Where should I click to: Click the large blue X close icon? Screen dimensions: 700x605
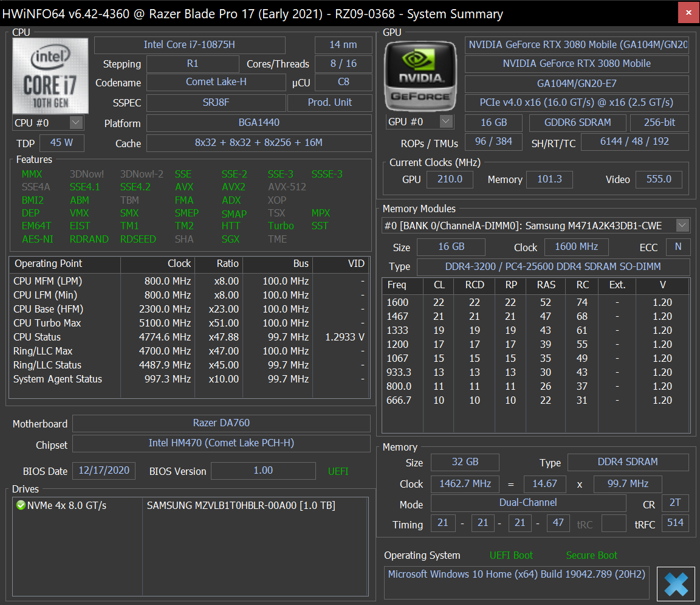click(676, 584)
